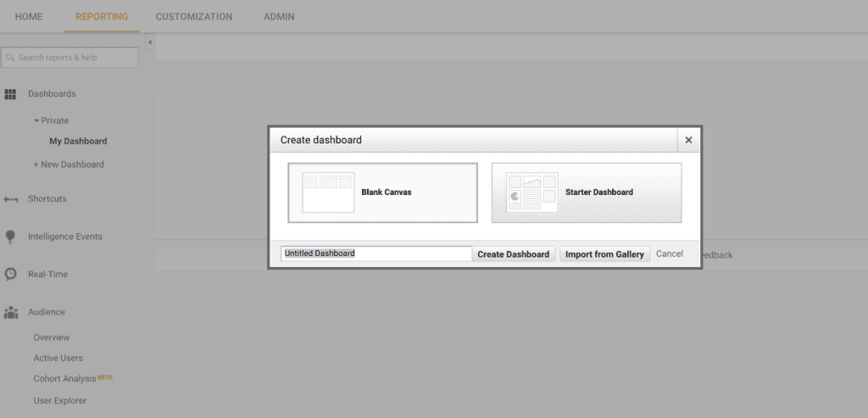Cancel the dashboard creation dialog
The width and height of the screenshot is (868, 418).
670,254
